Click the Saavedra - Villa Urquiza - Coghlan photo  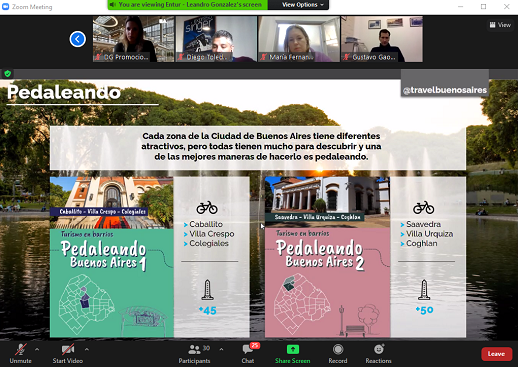pos(327,202)
